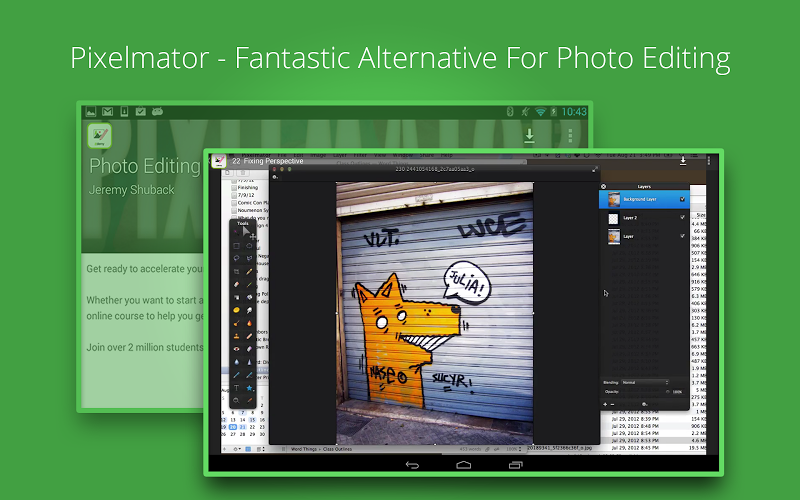Open the overflow dots in front video player
The image size is (800, 500).
[x=709, y=161]
